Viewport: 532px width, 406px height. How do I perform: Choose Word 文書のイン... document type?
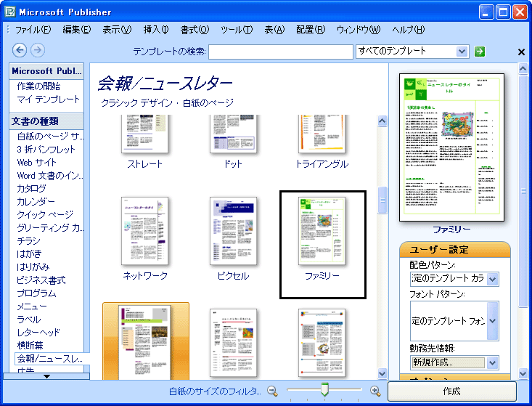click(x=50, y=176)
